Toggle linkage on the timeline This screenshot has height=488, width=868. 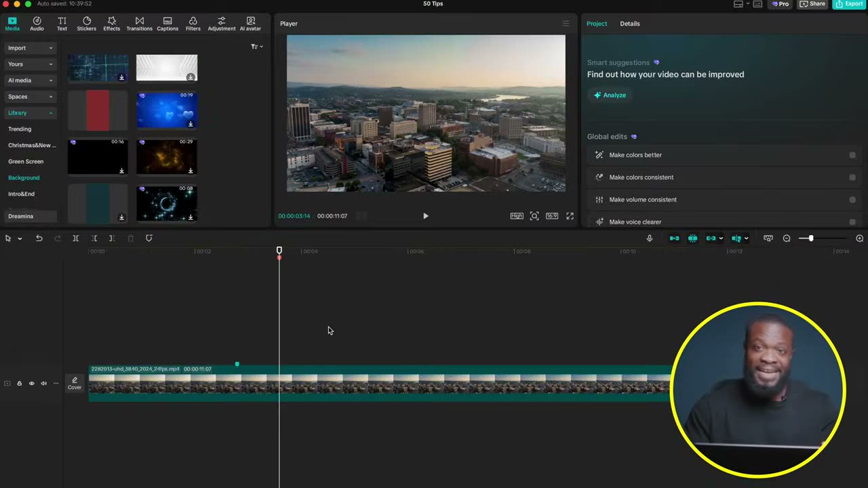pyautogui.click(x=711, y=239)
